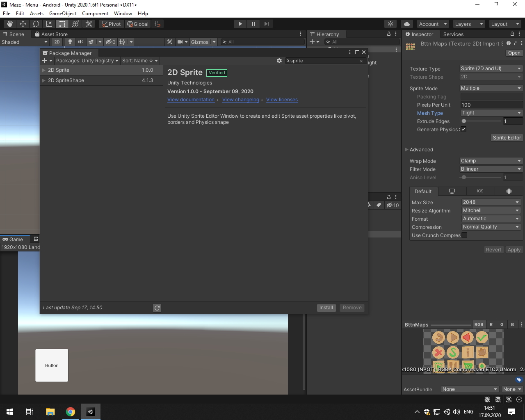Expand the 2D Sprite package entry
Screen dimensions: 525x420
coord(43,70)
